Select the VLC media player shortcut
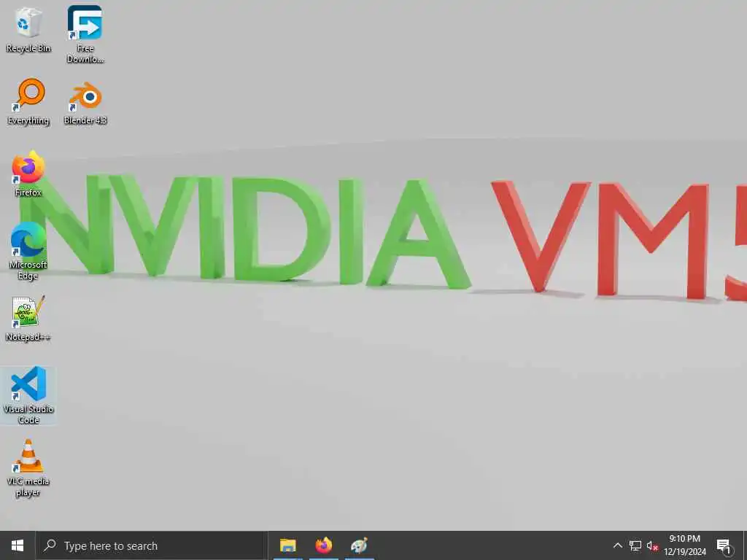 pos(28,468)
